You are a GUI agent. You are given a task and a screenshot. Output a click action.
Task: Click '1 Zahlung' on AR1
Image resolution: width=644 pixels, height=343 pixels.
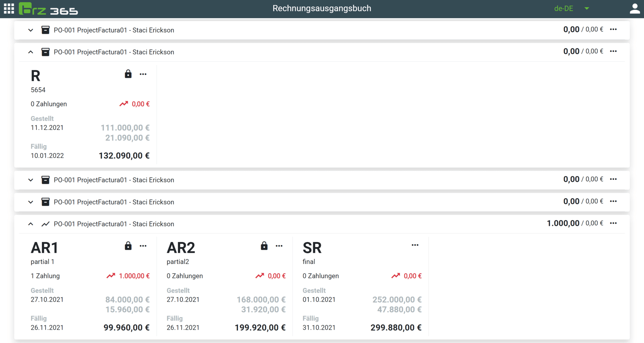45,276
